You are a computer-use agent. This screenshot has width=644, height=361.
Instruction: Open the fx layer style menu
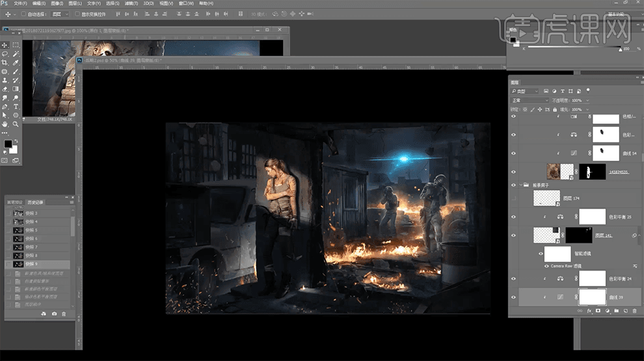coord(589,311)
